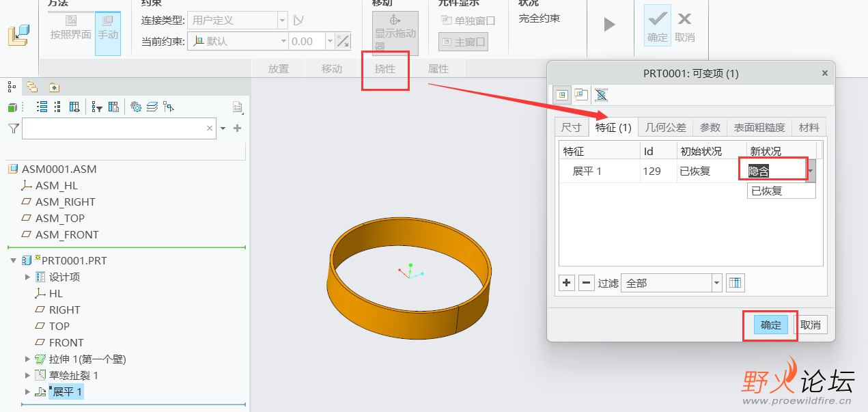Open the 放置 panel tab

tap(279, 68)
